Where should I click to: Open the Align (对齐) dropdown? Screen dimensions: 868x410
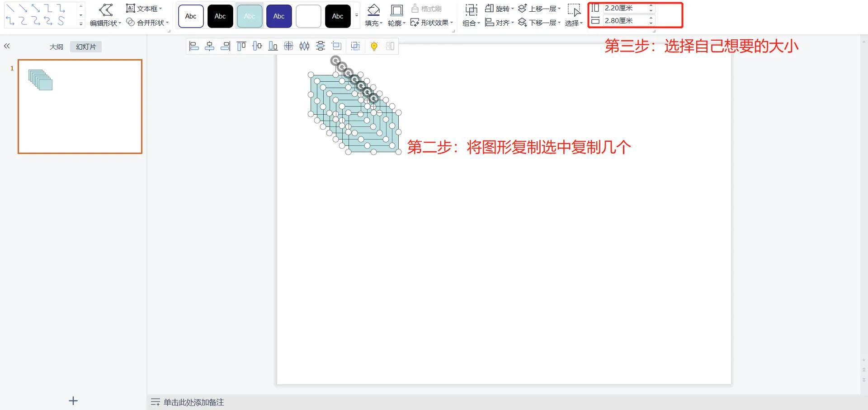click(513, 23)
